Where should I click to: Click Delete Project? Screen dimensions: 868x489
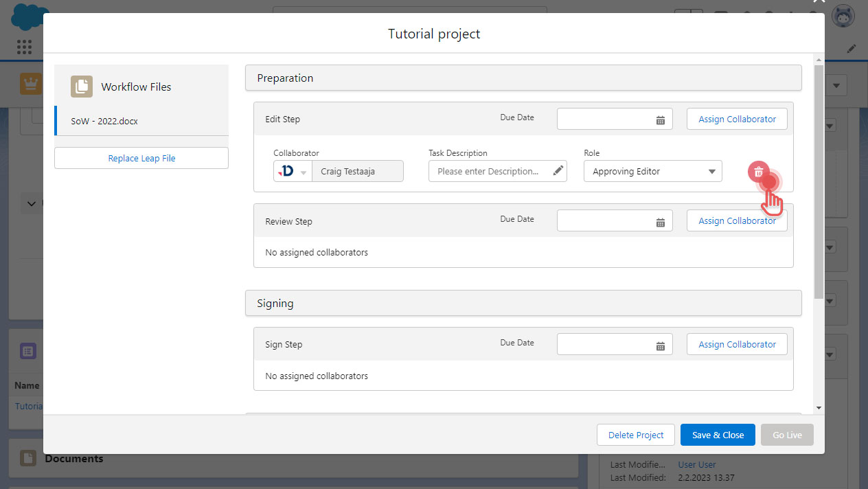[x=635, y=434]
